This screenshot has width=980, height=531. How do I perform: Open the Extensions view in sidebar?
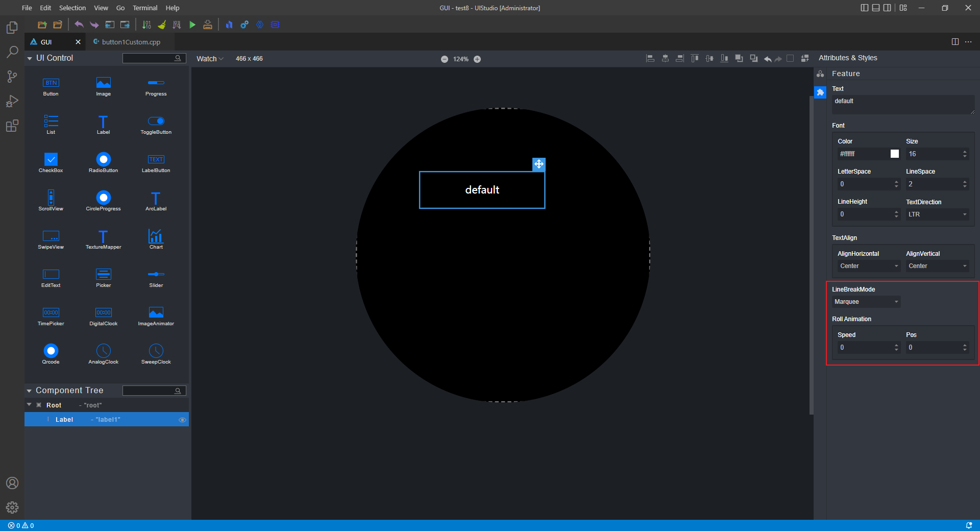click(x=12, y=126)
